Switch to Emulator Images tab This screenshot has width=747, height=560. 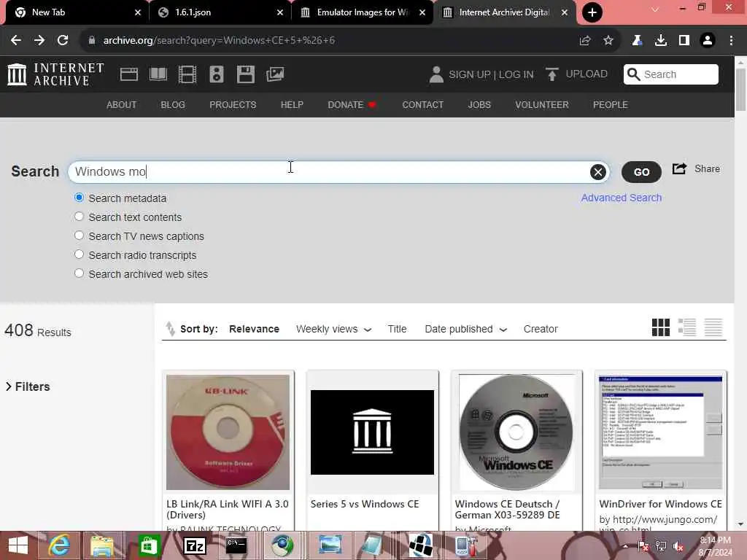click(362, 12)
